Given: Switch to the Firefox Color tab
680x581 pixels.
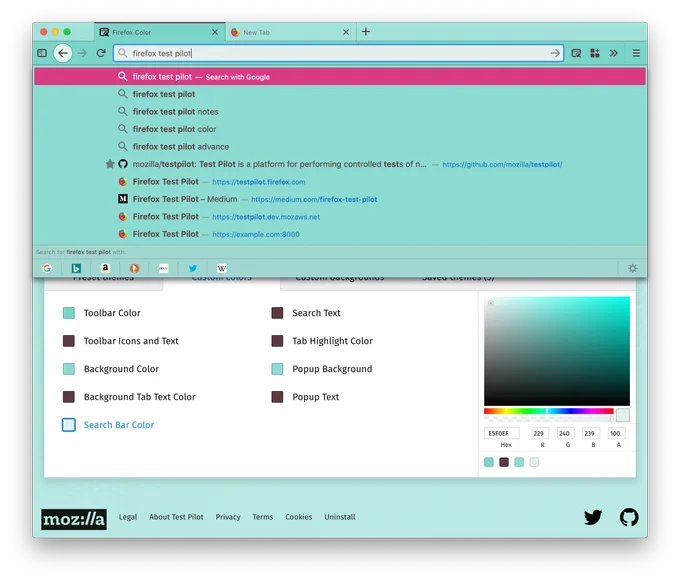Looking at the screenshot, I should click(x=160, y=32).
